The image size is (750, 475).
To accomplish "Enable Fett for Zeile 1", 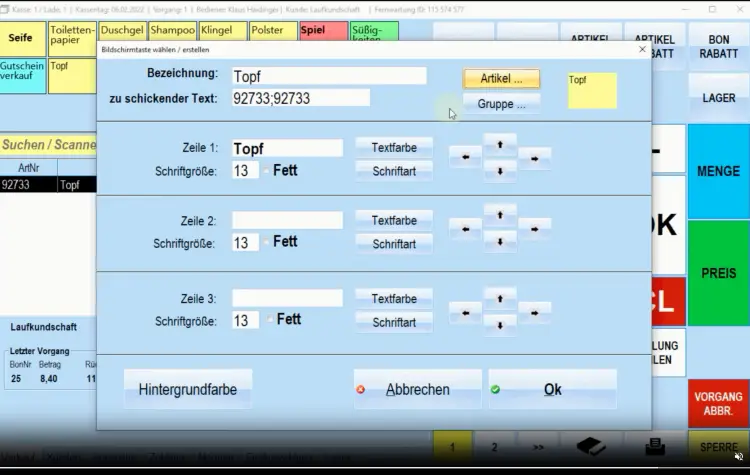I will tap(266, 170).
